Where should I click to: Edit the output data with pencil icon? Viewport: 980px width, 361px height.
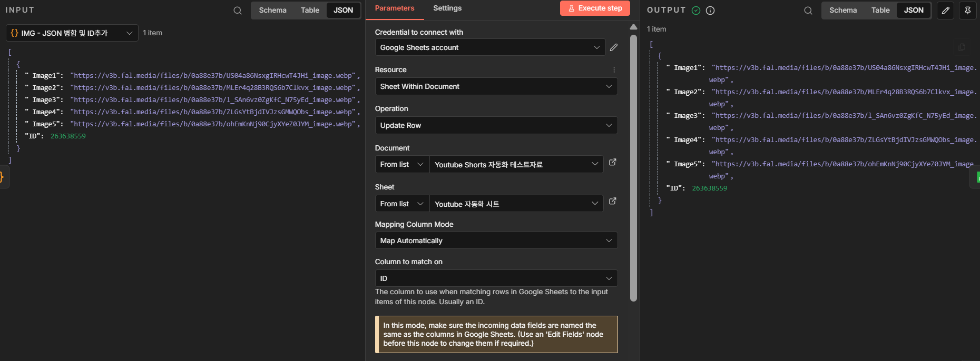[945, 11]
